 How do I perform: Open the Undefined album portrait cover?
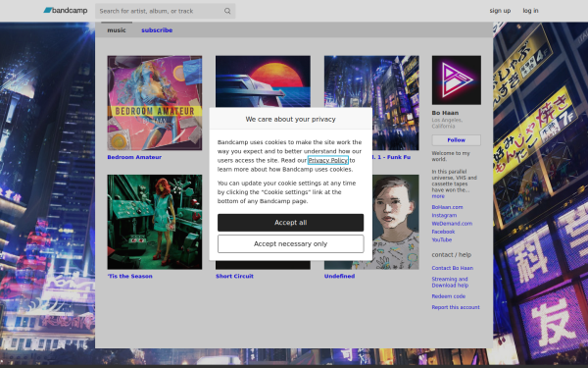coord(396,222)
